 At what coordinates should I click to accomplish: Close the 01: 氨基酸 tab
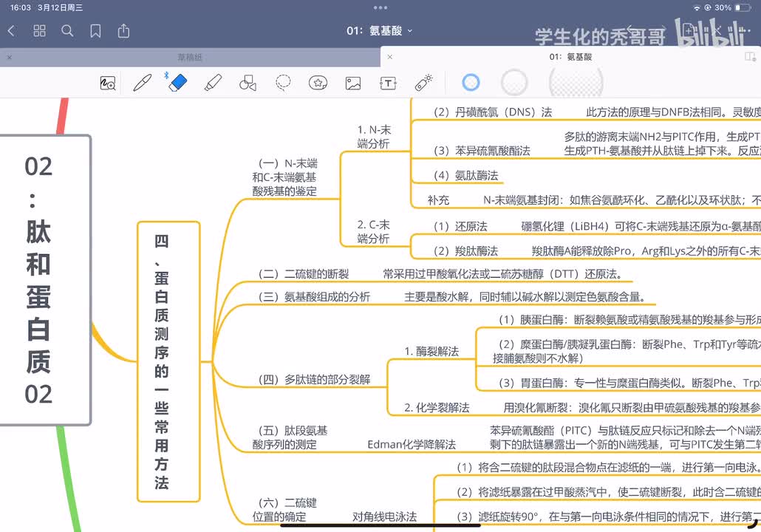(x=389, y=57)
